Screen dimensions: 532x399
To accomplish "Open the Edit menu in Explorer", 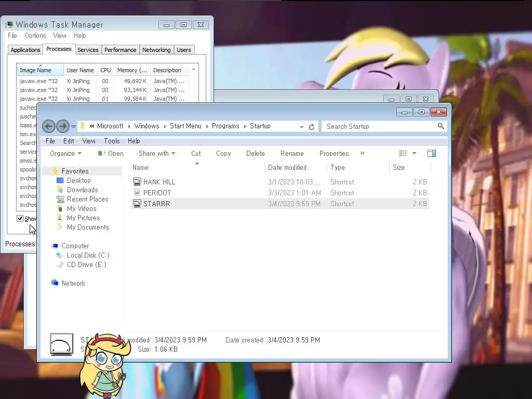I will coord(69,141).
